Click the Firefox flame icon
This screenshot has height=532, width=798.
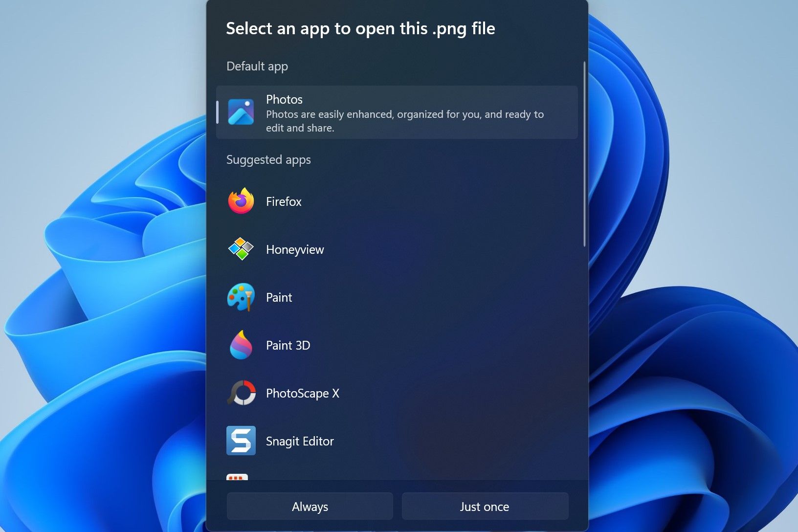tap(241, 201)
